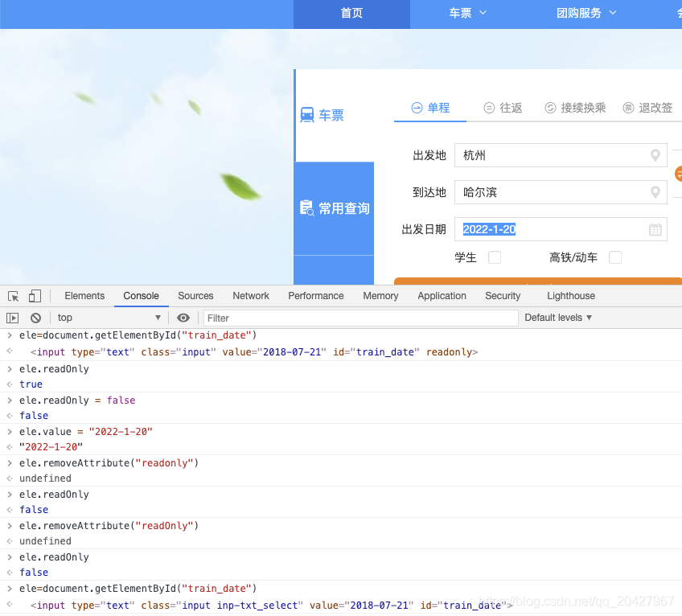Viewport: 682px width, 616px height.
Task: Click the readonly input element output line
Action: (254, 352)
